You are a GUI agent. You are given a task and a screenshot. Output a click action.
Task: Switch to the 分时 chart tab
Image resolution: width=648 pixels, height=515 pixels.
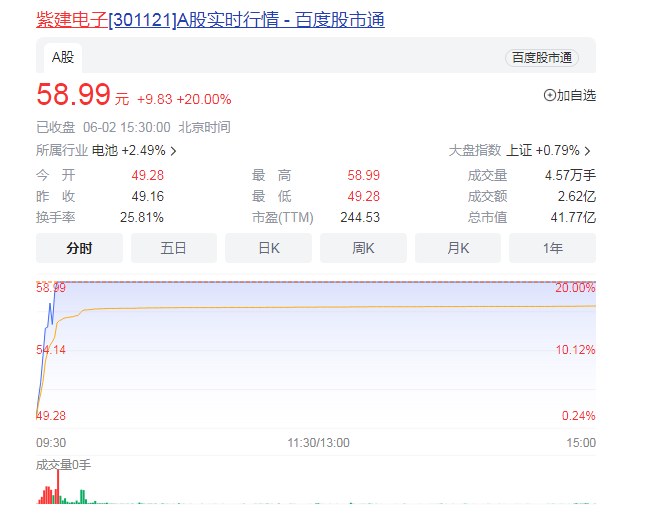[79, 248]
